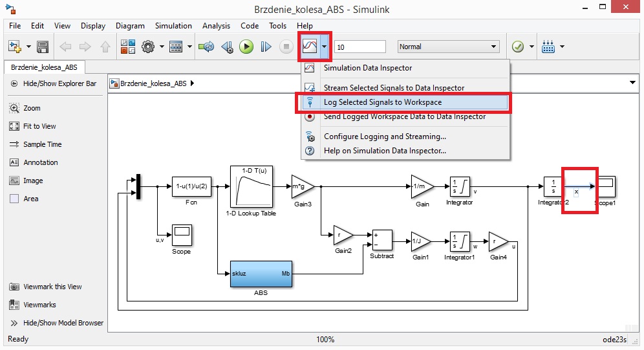Screen dimensions: 644x350
Task: Open the New Model dropdown arrow
Action: 28,47
